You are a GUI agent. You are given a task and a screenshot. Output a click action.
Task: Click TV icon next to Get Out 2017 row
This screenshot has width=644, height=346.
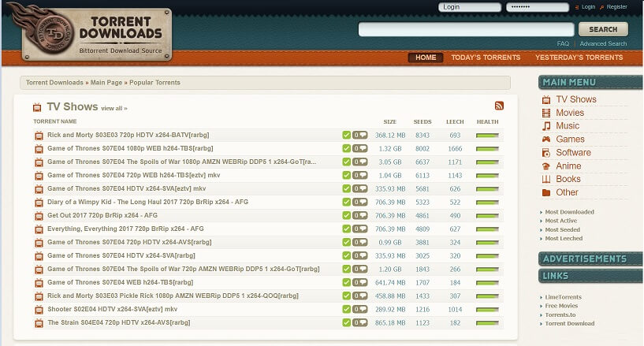(x=39, y=216)
